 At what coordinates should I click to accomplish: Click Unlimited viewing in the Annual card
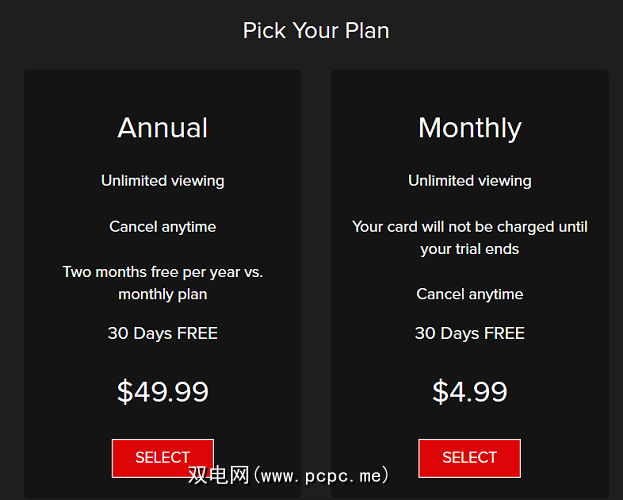coord(163,181)
